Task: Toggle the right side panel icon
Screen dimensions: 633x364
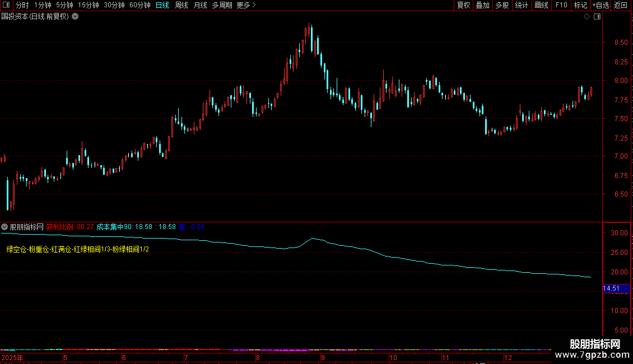Action: coord(597,17)
